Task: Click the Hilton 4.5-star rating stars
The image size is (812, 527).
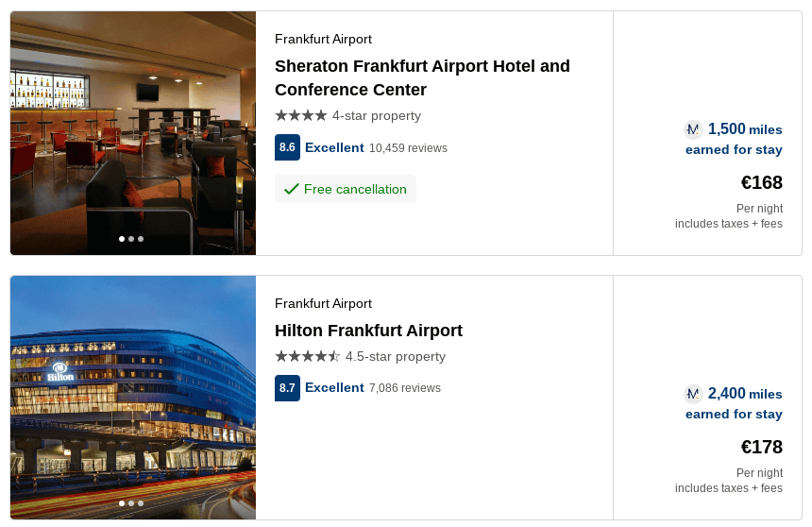Action: coord(307,356)
